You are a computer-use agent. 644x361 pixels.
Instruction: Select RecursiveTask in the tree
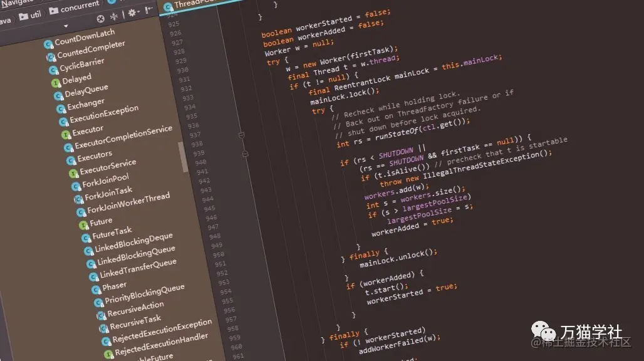click(x=135, y=323)
